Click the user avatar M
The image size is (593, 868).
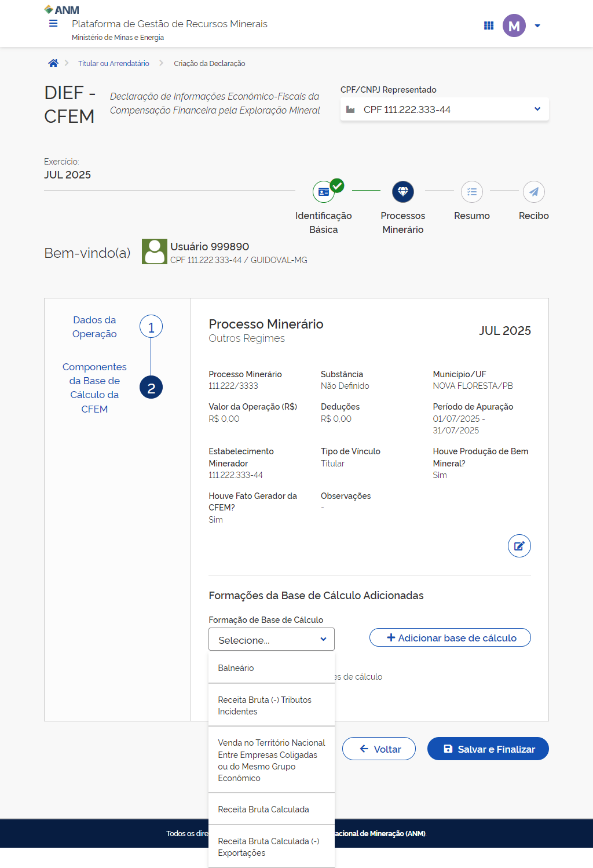(514, 25)
